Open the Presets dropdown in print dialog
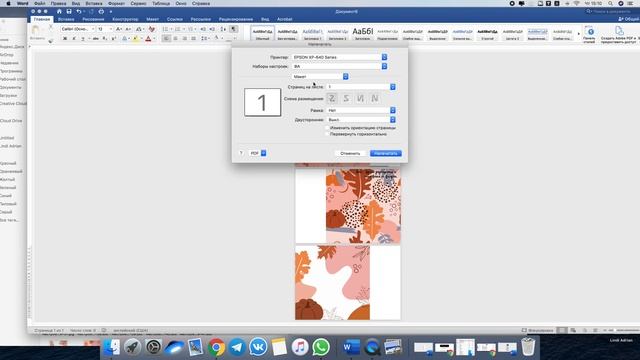This screenshot has height=360, width=640. coord(340,66)
